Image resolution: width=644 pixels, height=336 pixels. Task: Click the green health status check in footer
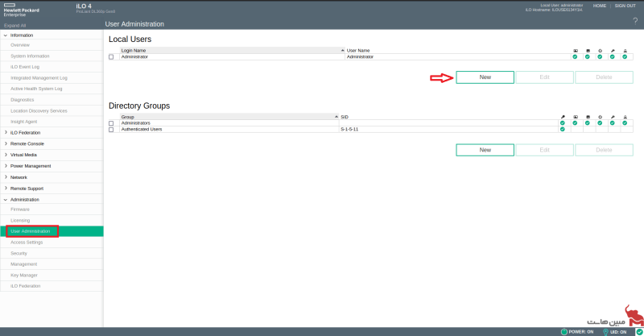point(639,331)
